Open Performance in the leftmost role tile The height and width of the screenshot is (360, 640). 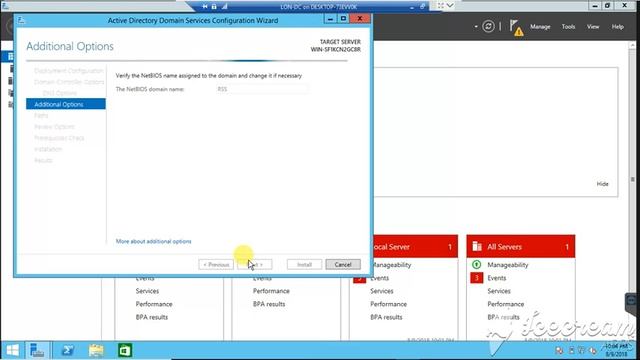(x=154, y=304)
